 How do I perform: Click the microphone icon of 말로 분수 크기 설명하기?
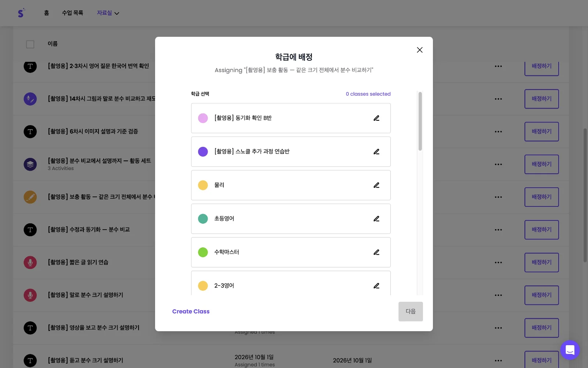coord(30,295)
